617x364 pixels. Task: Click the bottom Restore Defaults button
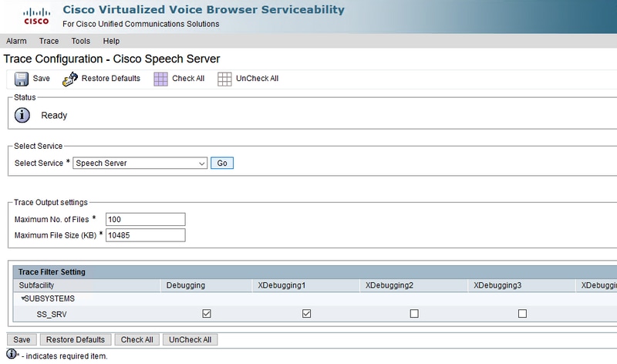click(76, 339)
